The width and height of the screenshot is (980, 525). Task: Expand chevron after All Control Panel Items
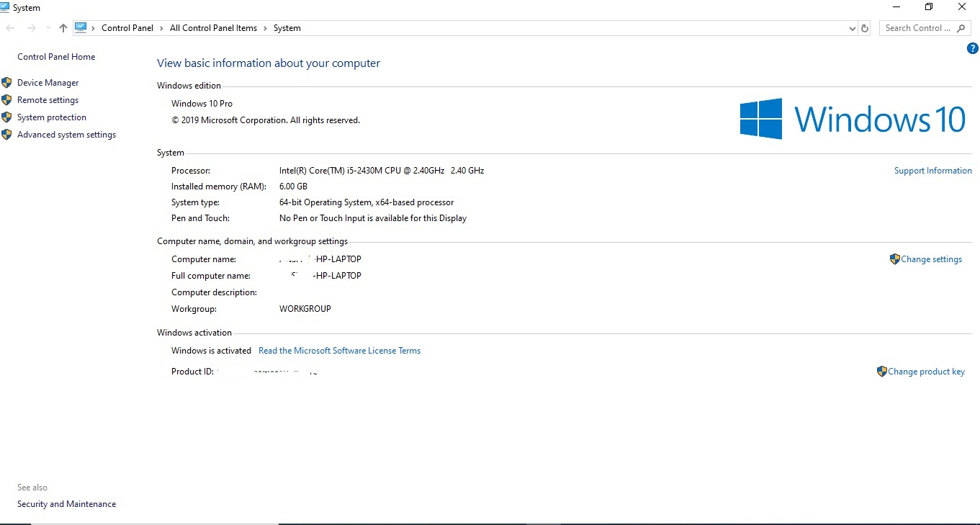pyautogui.click(x=265, y=28)
